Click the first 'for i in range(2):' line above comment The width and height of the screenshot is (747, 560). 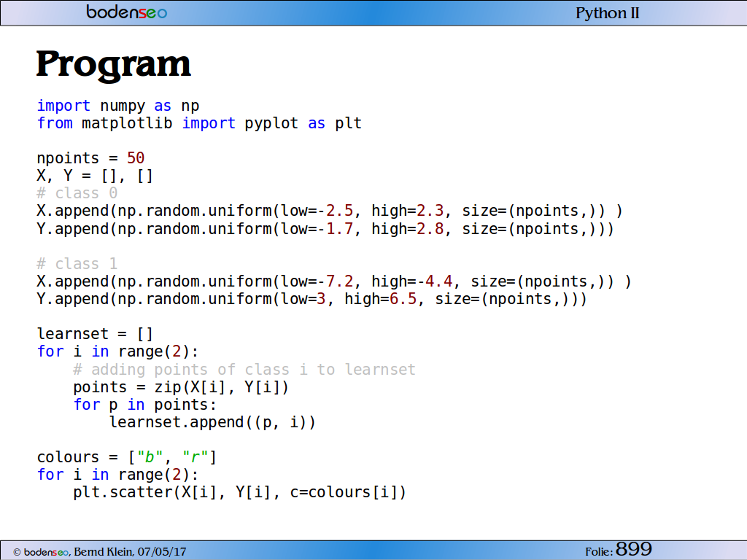(117, 351)
